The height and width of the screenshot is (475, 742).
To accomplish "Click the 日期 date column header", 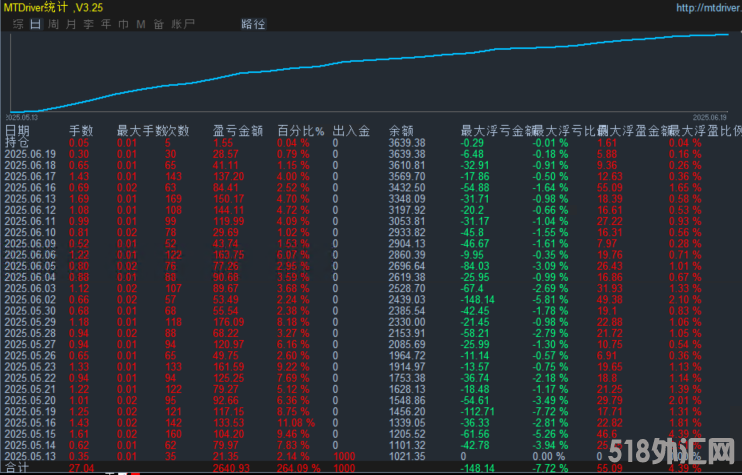I will [17, 130].
